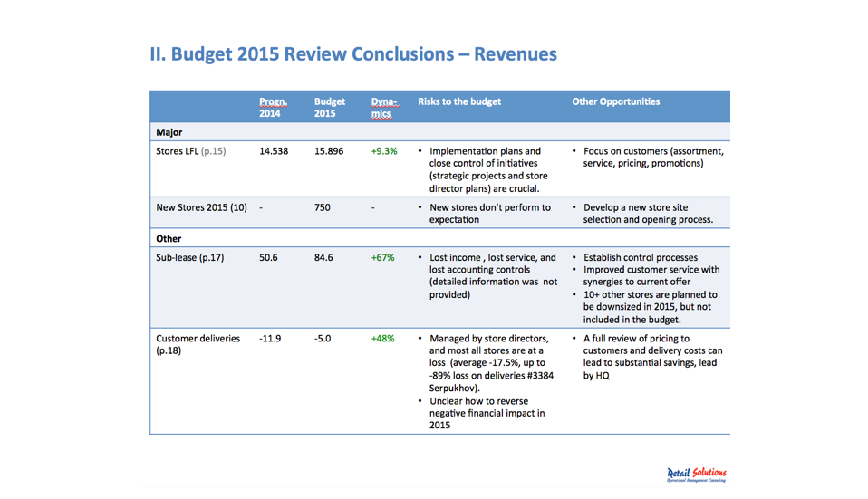Viewport: 868px width, 499px height.
Task: Click the value '750' for New Stores
Action: pos(323,207)
